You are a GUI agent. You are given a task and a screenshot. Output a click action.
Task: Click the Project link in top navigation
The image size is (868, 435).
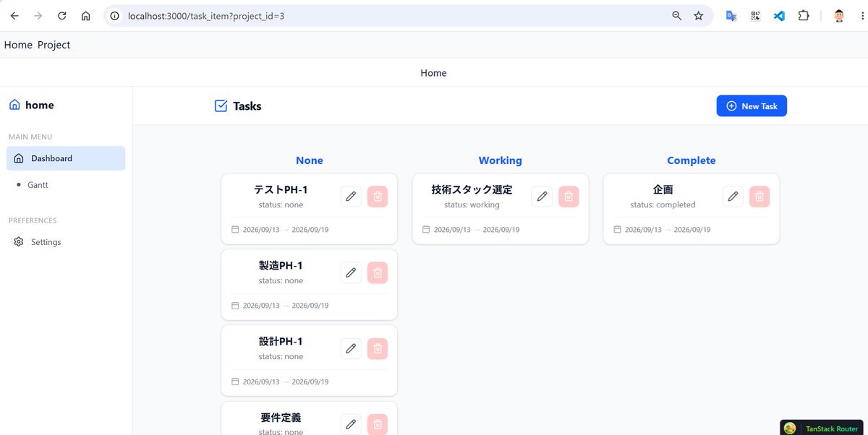[x=54, y=45]
